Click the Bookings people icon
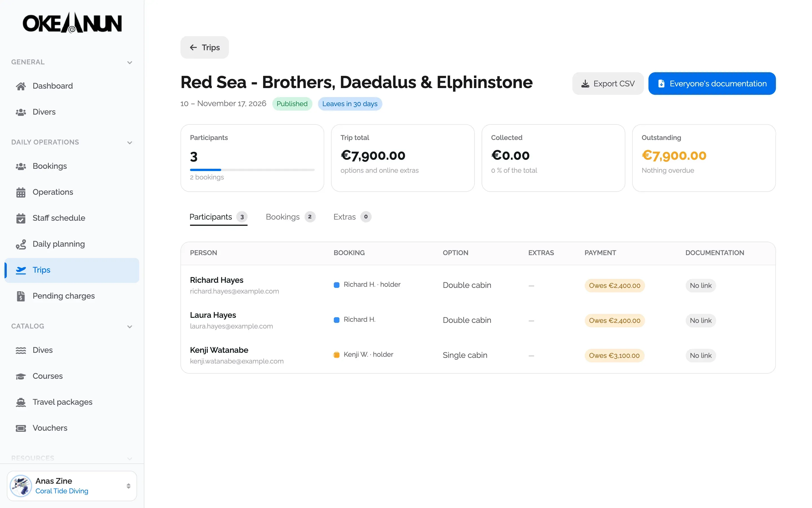Image resolution: width=812 pixels, height=508 pixels. [x=21, y=166]
